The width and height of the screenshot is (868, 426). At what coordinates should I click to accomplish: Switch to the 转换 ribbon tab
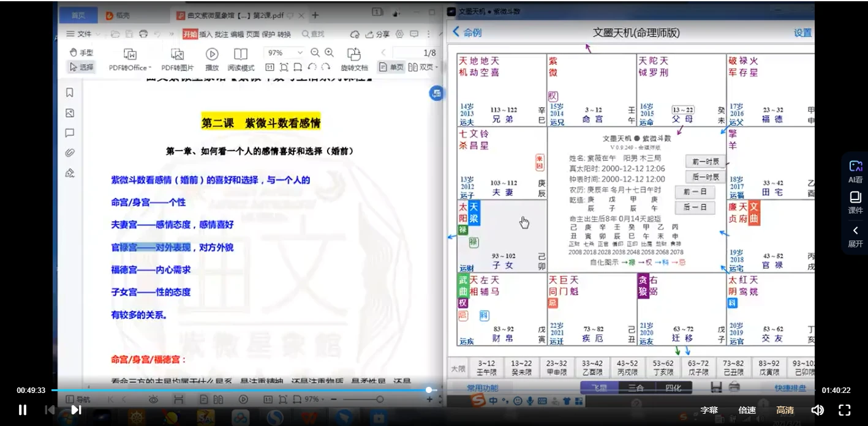click(x=284, y=34)
